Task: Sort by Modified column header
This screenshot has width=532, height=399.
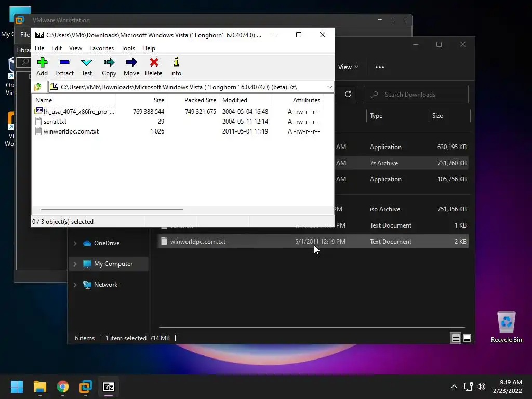Action: [x=245, y=100]
